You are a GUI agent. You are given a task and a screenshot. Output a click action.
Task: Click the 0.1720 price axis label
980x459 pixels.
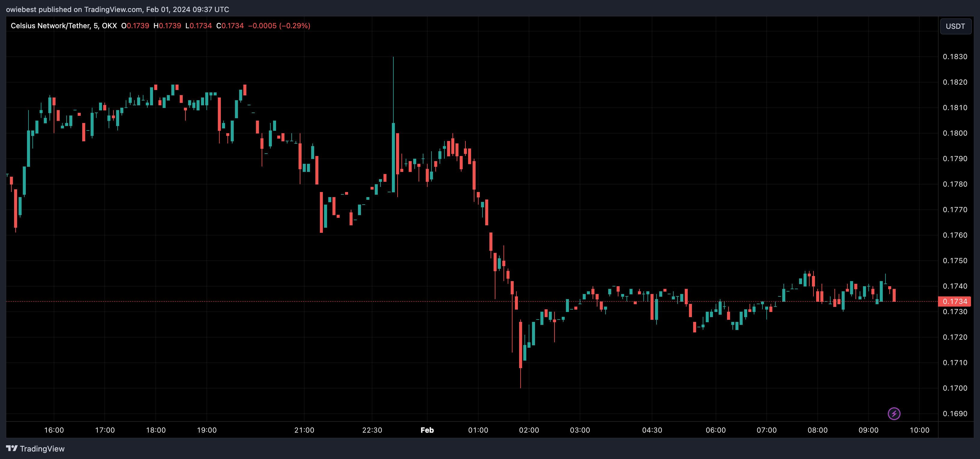coord(955,337)
